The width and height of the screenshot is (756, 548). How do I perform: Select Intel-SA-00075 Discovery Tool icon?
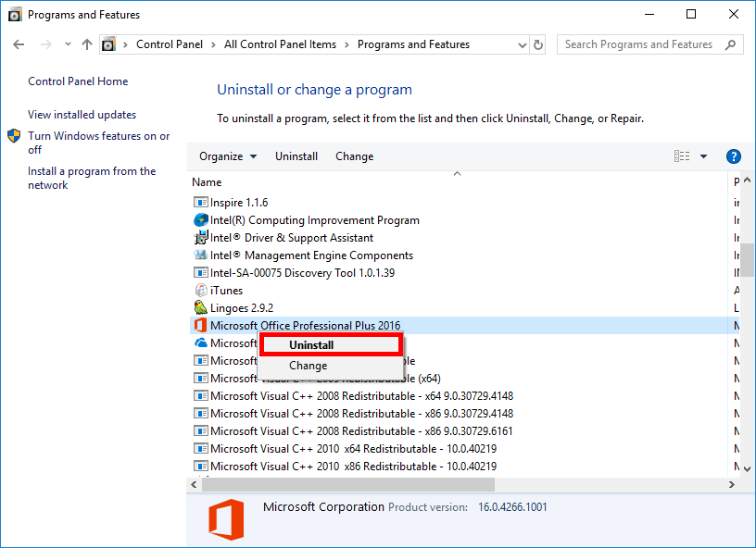point(200,272)
